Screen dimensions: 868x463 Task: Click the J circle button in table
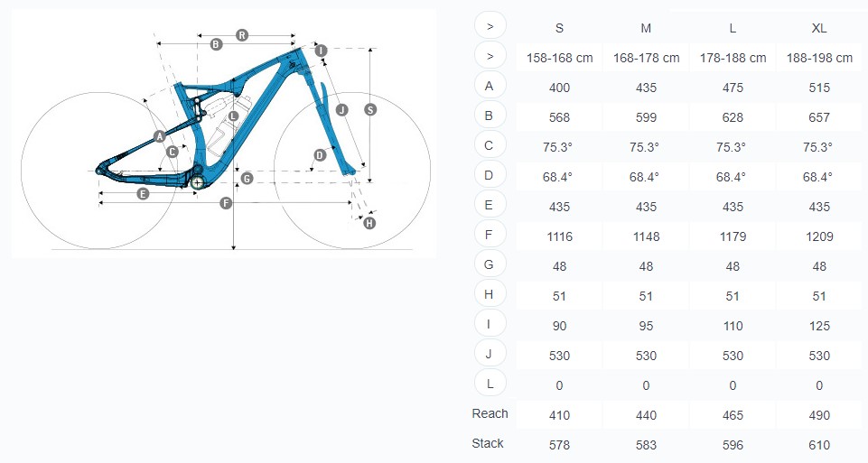pyautogui.click(x=490, y=355)
